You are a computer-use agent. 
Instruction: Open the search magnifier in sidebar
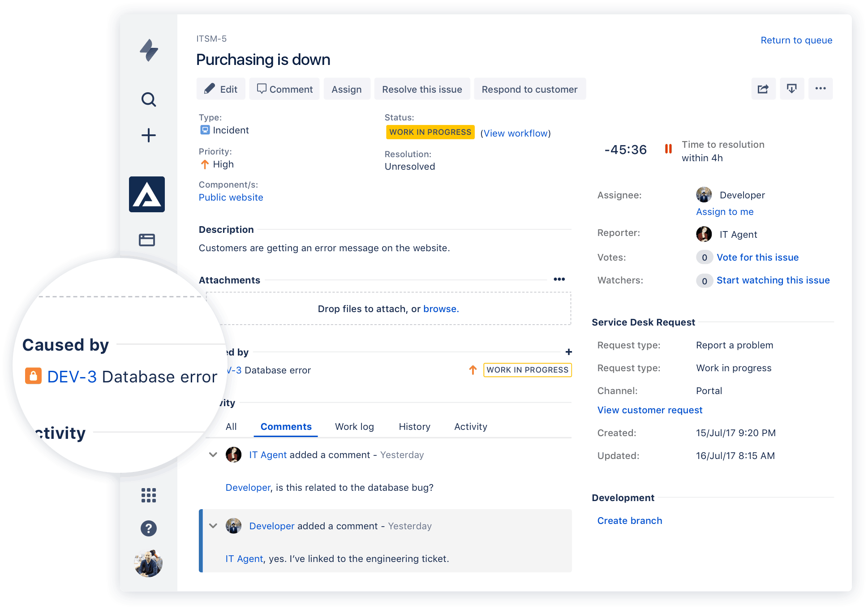[149, 99]
